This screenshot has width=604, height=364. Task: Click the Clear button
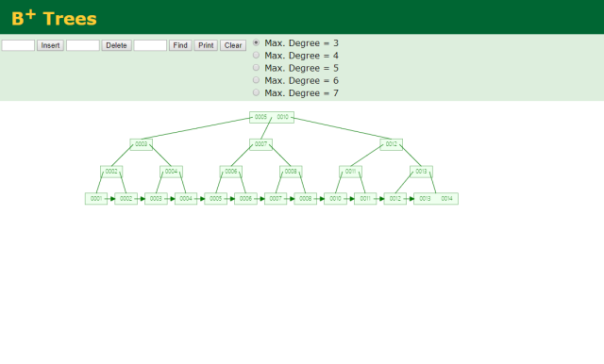(233, 45)
